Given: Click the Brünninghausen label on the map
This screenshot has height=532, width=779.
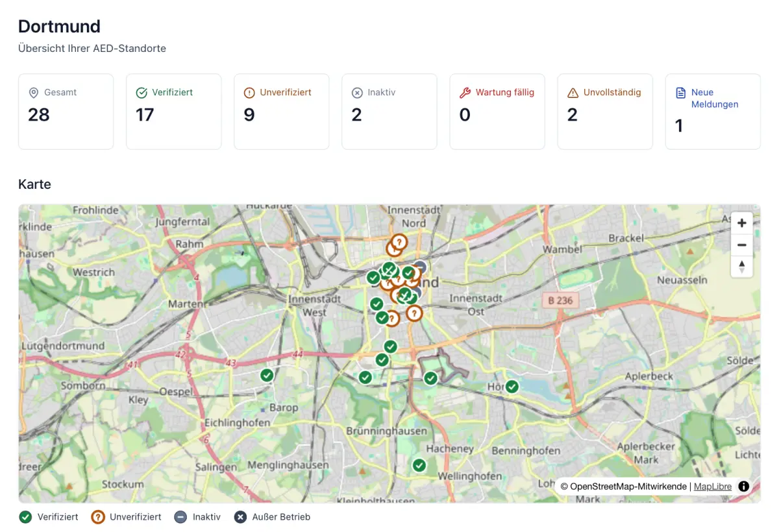Looking at the screenshot, I should click(387, 431).
